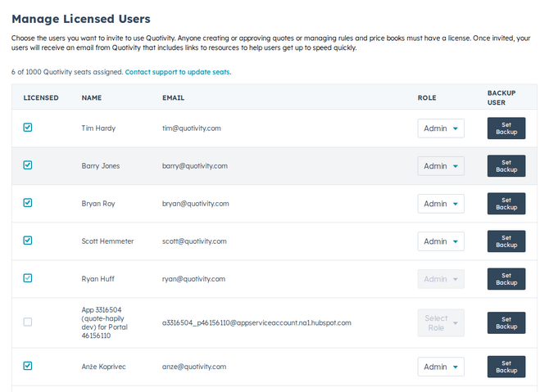
Task: Click the BACKUP USER column header
Action: click(x=501, y=98)
